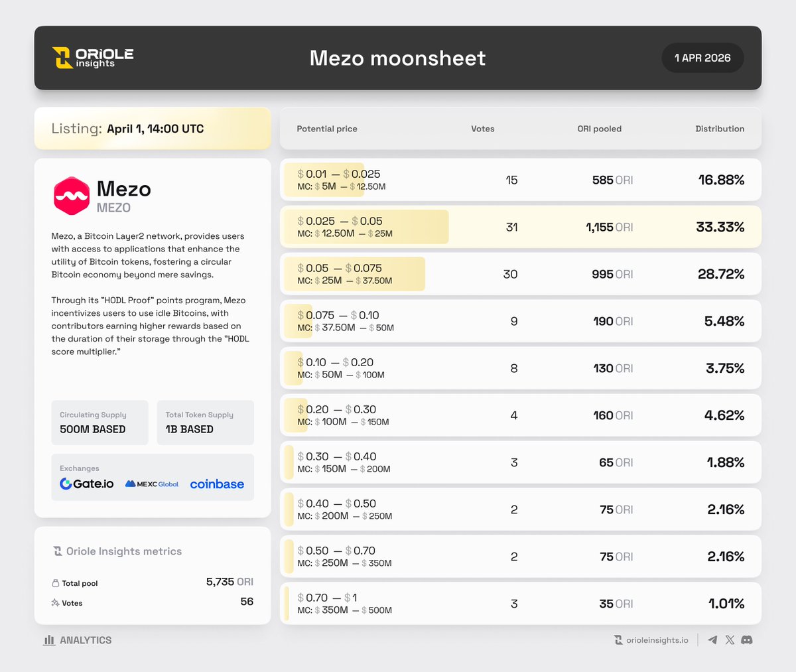The height and width of the screenshot is (672, 796).
Task: Click the 190 ORI pooled amount
Action: (613, 321)
